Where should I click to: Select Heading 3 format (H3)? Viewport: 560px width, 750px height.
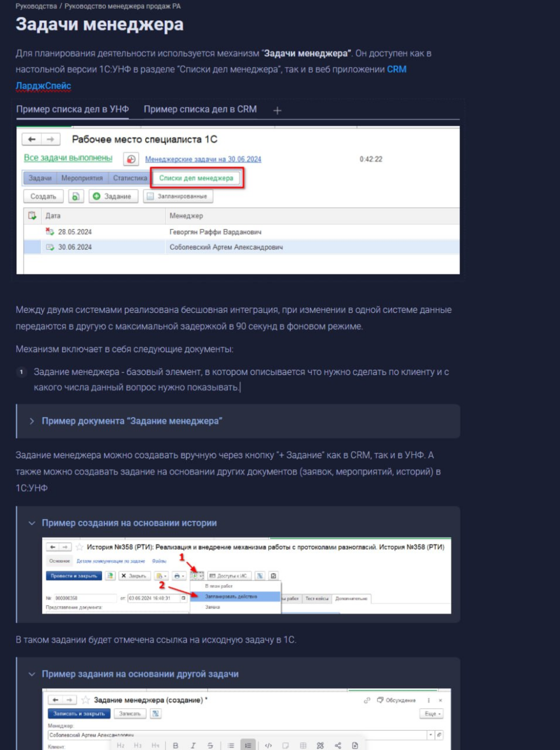138,745
